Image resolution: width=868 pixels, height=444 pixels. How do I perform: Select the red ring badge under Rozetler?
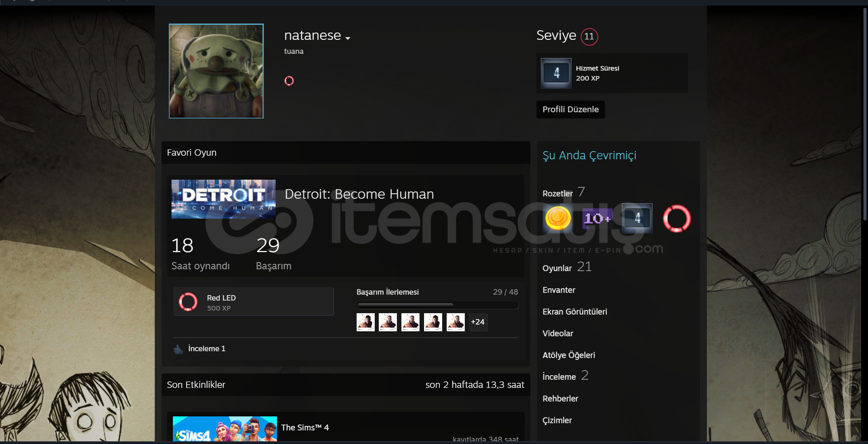[x=677, y=218]
